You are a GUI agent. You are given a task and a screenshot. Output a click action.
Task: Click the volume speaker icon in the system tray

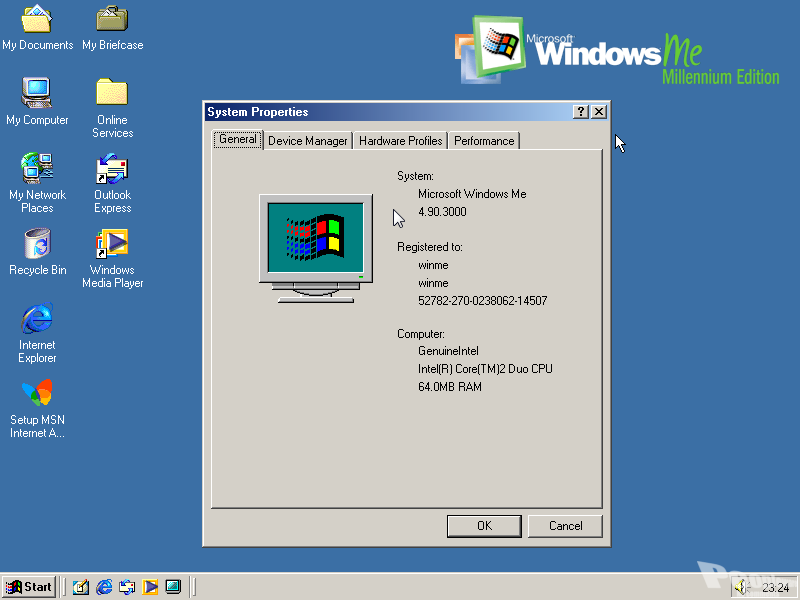tap(741, 587)
